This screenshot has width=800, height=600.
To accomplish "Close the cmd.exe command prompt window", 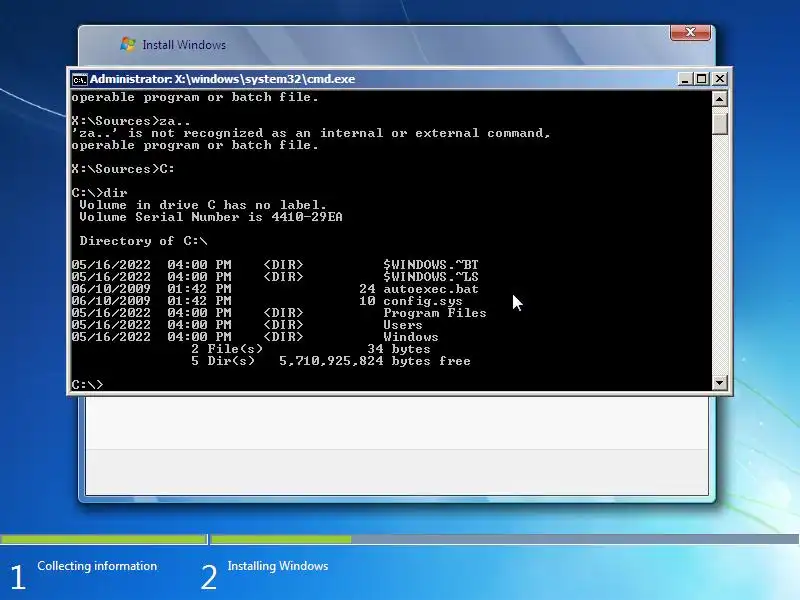I will (x=719, y=79).
